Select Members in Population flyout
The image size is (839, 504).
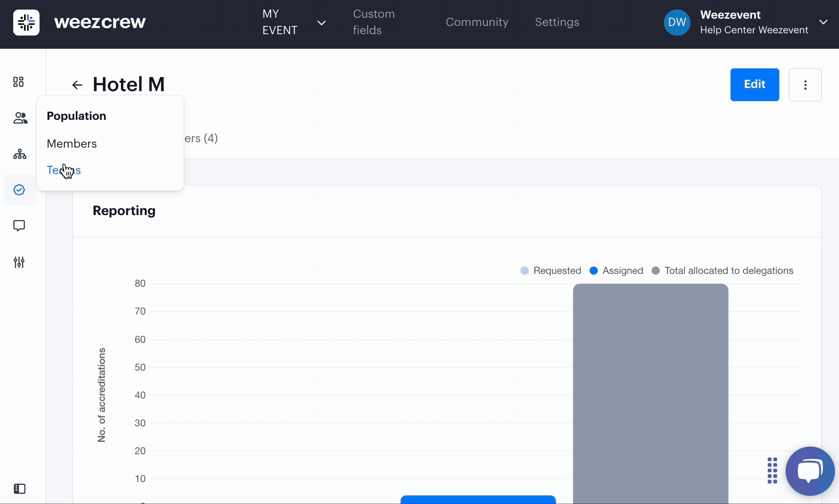[72, 144]
